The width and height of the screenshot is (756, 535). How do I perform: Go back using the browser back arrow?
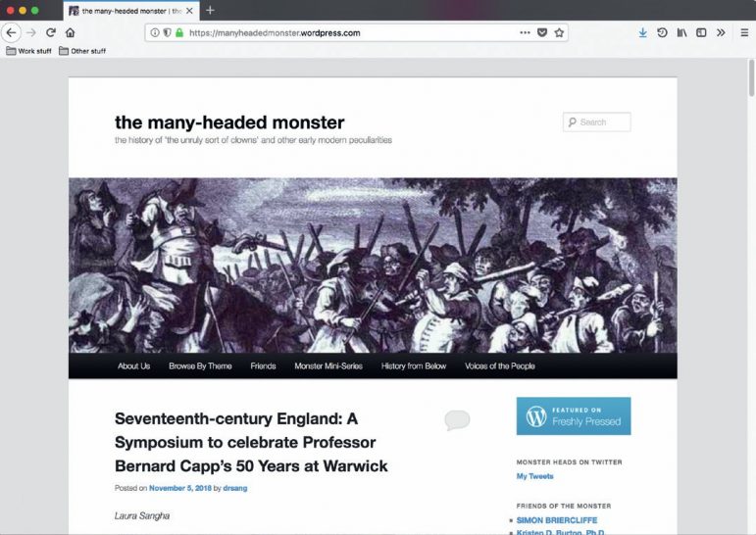(11, 32)
